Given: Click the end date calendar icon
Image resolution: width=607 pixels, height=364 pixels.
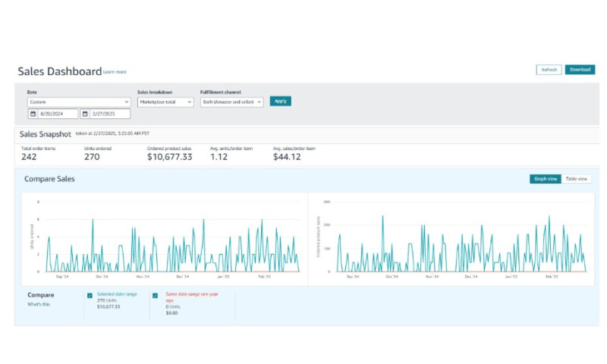Looking at the screenshot, I should [85, 114].
